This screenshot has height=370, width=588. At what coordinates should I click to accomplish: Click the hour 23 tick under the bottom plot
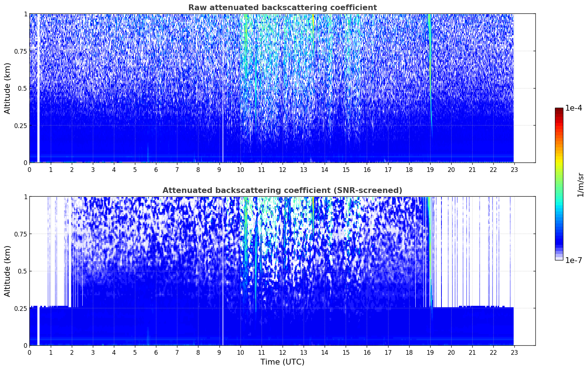[514, 352]
